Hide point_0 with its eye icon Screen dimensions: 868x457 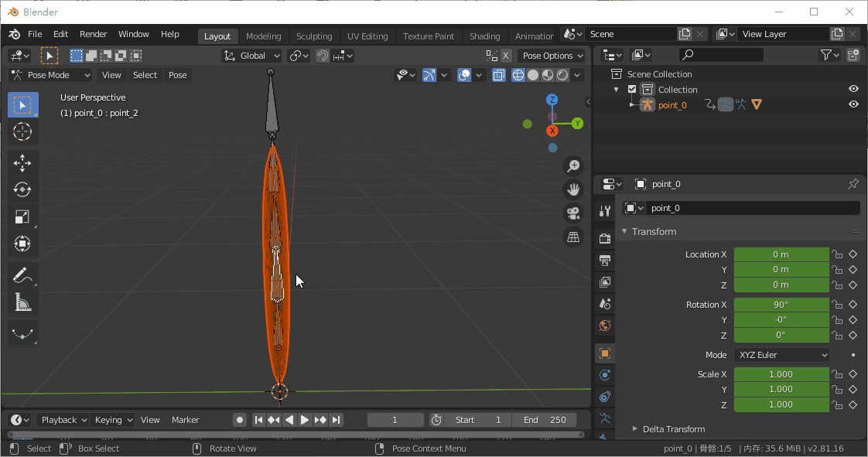coord(853,104)
